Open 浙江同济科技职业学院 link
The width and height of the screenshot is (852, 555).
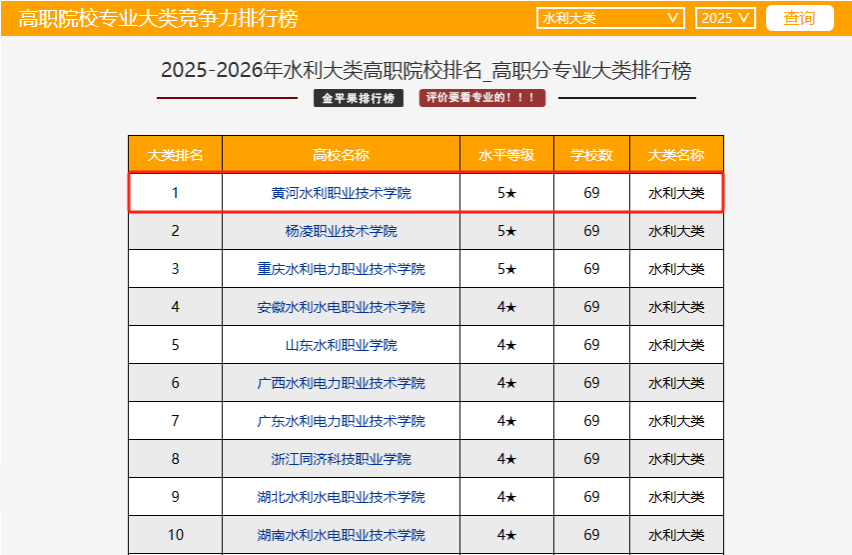341,459
